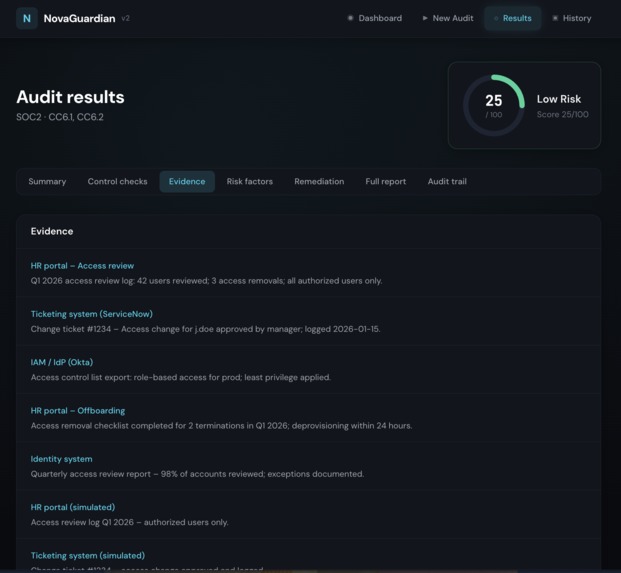The image size is (621, 573).
Task: Open the Audit trail tab
Action: [447, 181]
